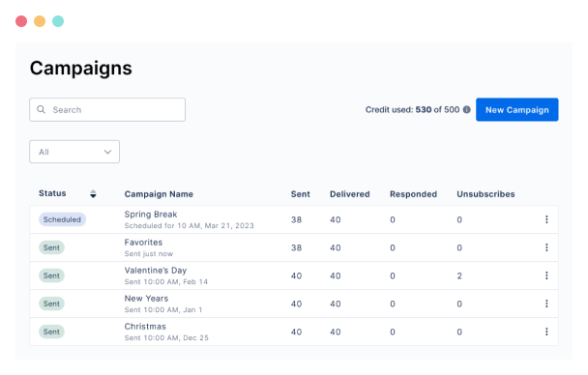This screenshot has width=588, height=375.
Task: Focus the Search input field
Action: (x=107, y=110)
